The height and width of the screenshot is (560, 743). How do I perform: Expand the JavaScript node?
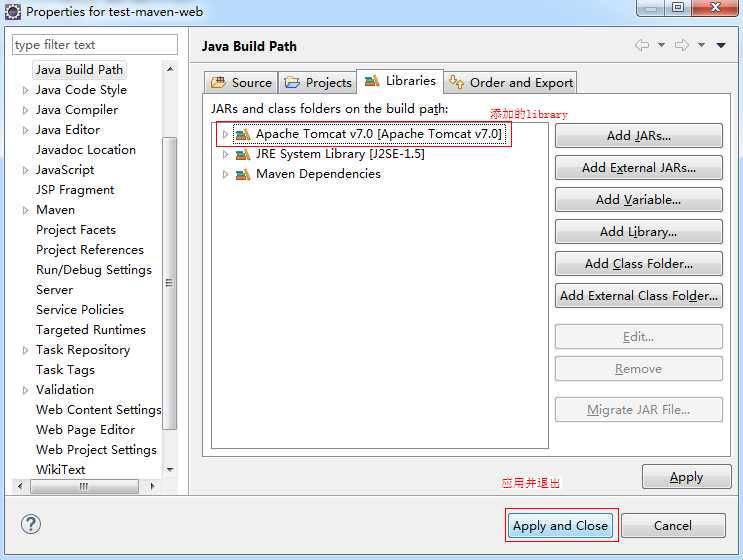pos(25,170)
